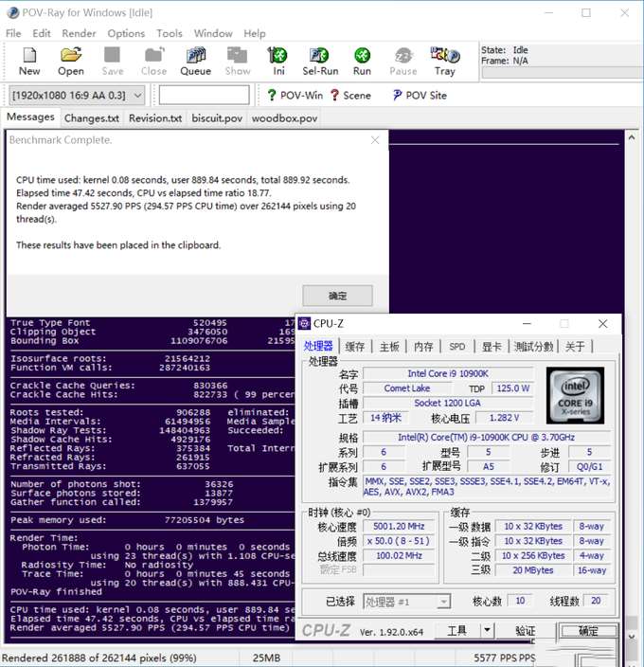Open Scene help link
The height and width of the screenshot is (667, 644).
click(350, 96)
